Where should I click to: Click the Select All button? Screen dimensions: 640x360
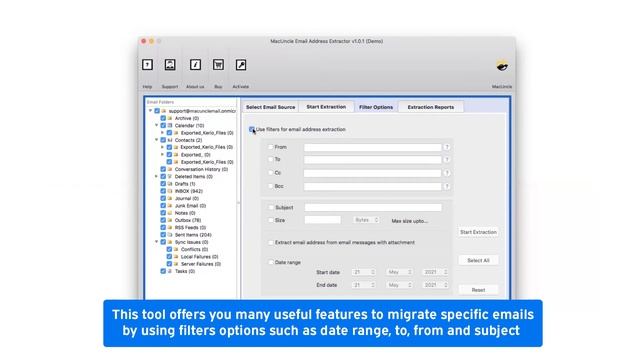pyautogui.click(x=478, y=260)
